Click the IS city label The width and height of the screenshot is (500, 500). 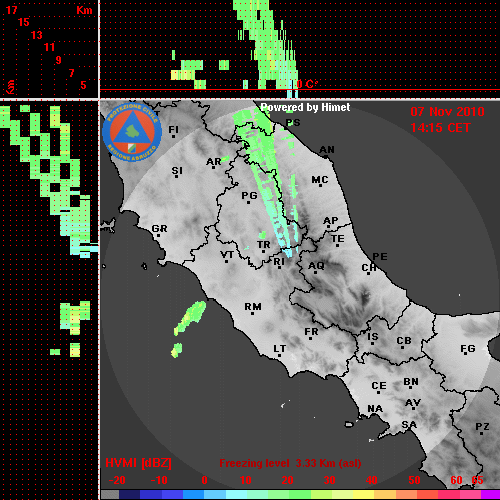[x=373, y=337]
